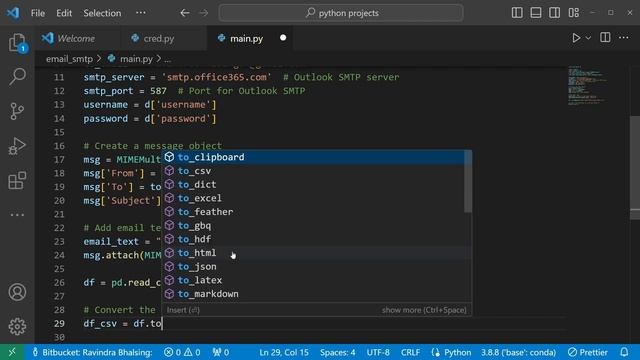Open the Selection menu

click(102, 13)
